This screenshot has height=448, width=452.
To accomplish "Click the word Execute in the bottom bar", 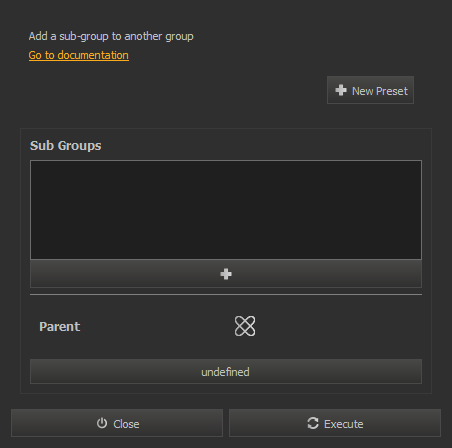I will (344, 424).
